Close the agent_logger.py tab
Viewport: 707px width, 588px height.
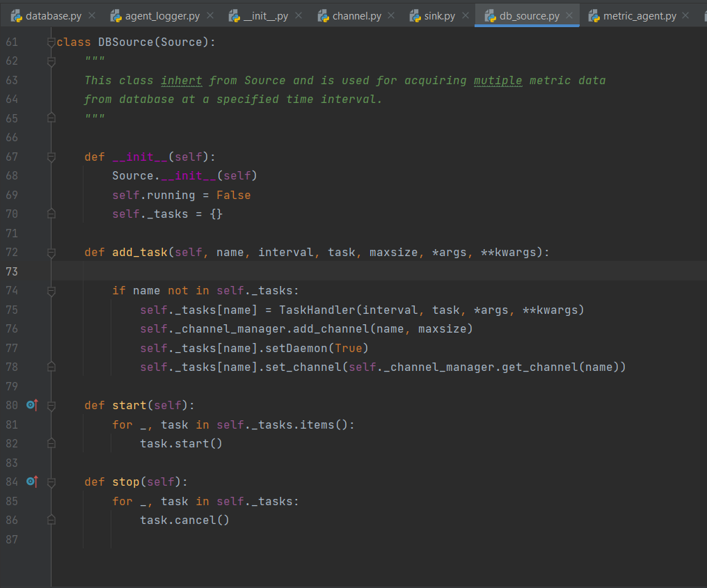click(210, 16)
